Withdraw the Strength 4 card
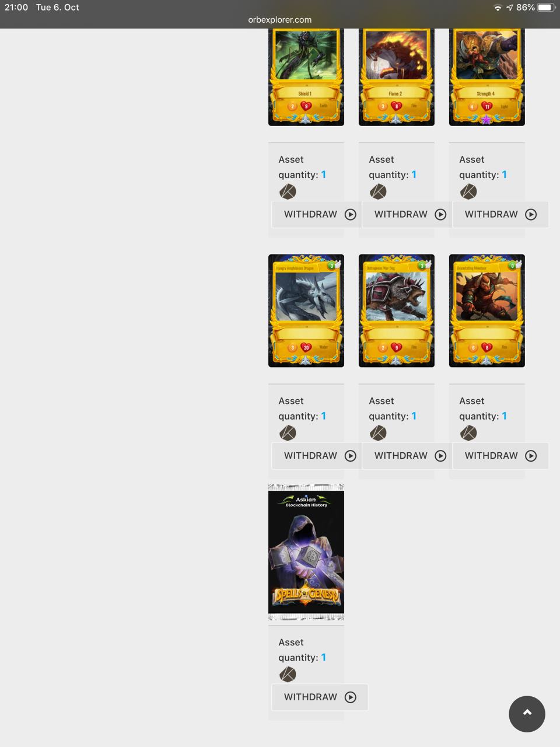 tap(501, 214)
